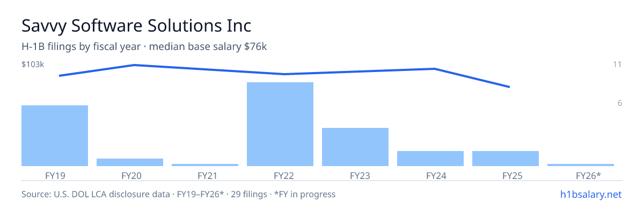Click the source footnote text

(x=178, y=194)
